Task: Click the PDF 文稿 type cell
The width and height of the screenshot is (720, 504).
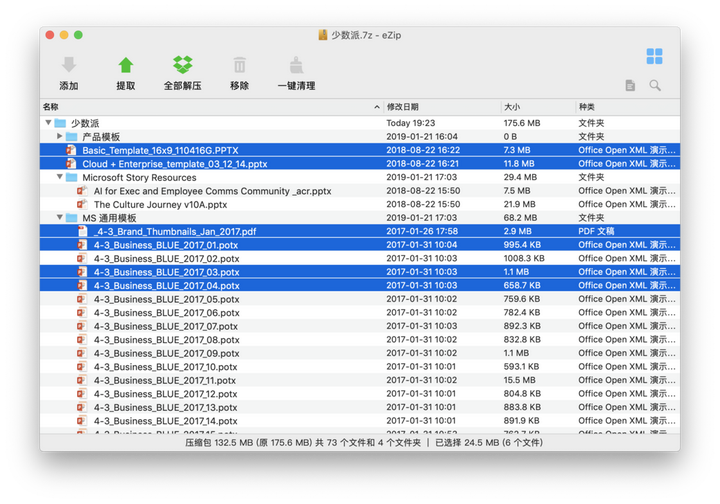Action: click(x=596, y=231)
